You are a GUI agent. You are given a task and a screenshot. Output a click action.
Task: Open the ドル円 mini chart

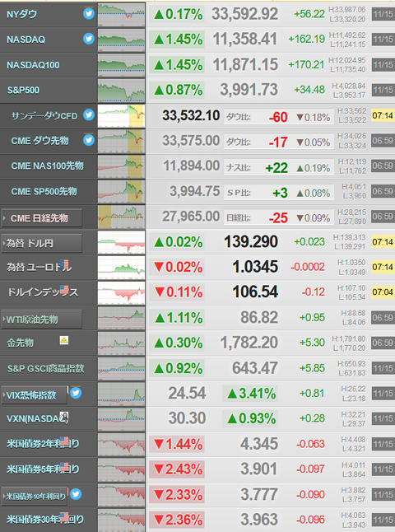(122, 242)
